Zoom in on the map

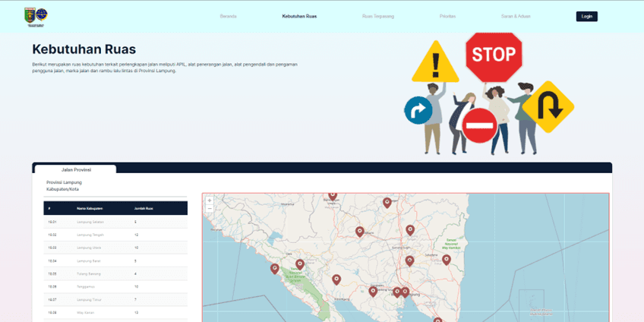210,200
